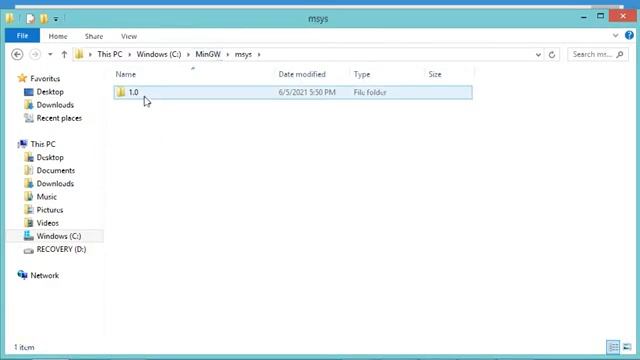The image size is (640, 360).
Task: Sort by the Type column header
Action: pos(362,74)
